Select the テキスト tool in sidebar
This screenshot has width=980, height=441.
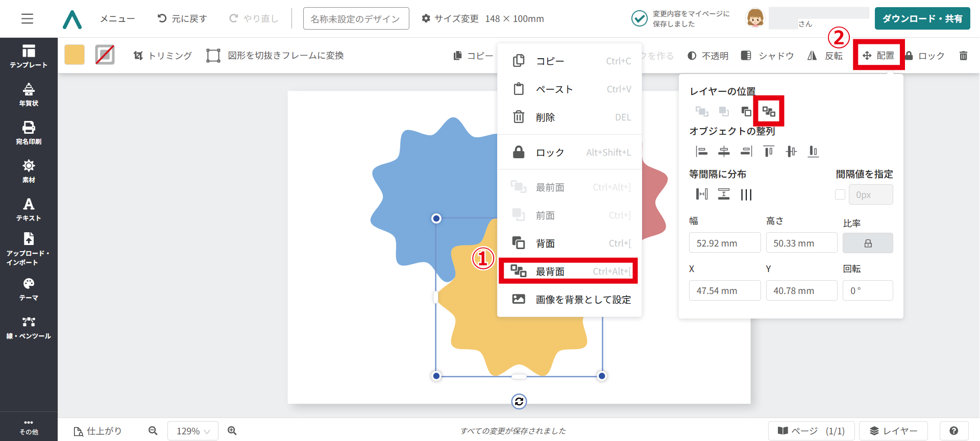pyautogui.click(x=29, y=209)
